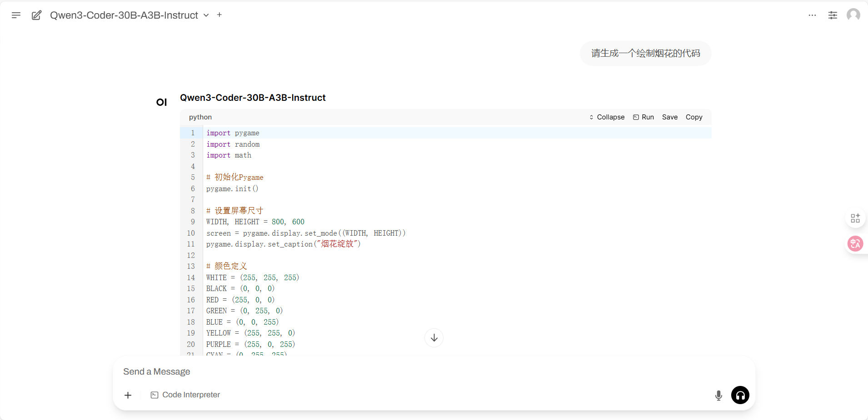This screenshot has height=420, width=868.
Task: Click the '# 设置屏幕尺寸' comment line
Action: point(234,211)
